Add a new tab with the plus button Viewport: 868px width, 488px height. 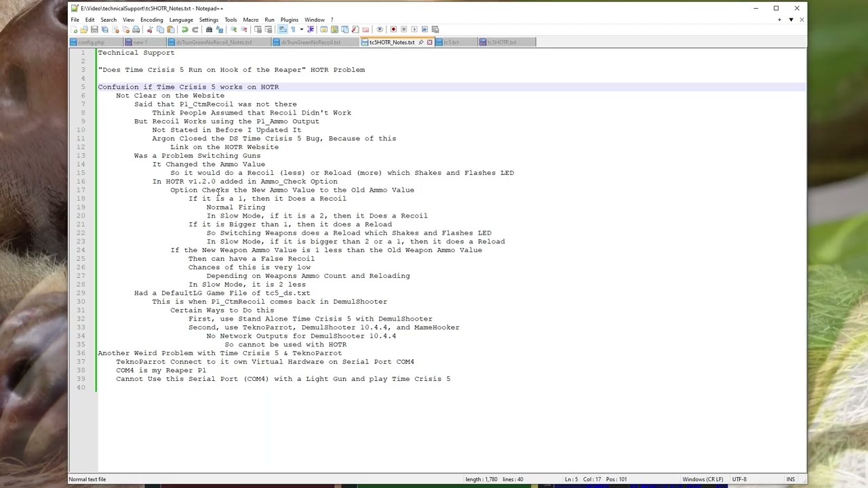779,20
